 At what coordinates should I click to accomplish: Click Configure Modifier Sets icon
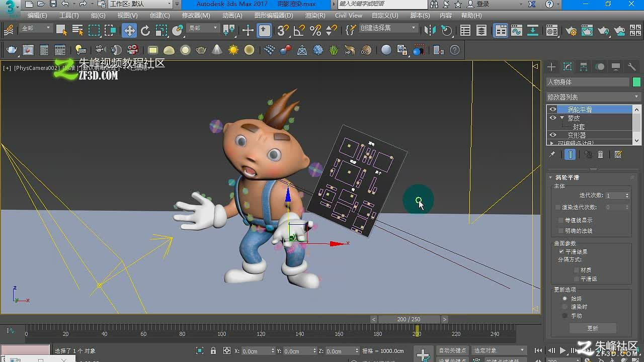(618, 154)
